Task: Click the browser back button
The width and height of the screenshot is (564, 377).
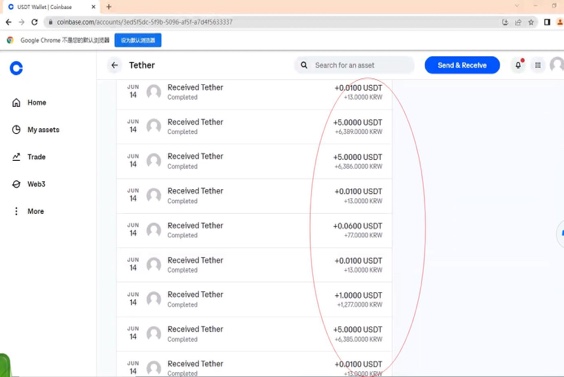Action: (9, 22)
